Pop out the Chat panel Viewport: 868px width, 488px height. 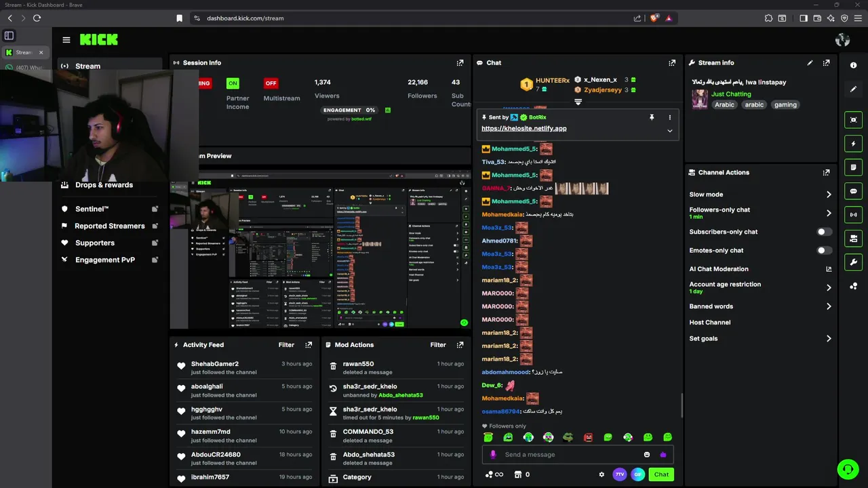tap(672, 62)
